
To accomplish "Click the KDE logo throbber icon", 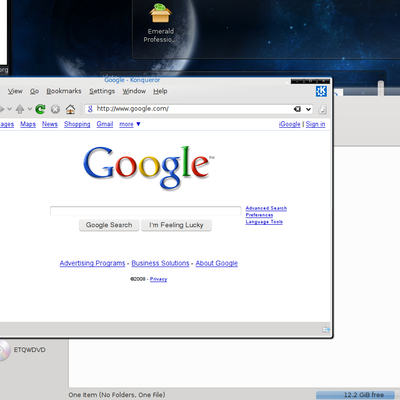I will click(321, 91).
